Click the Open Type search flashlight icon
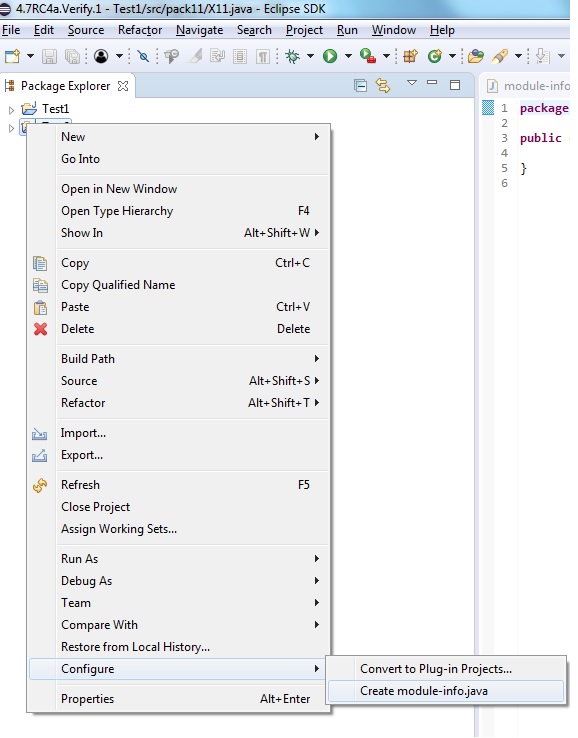The width and height of the screenshot is (578, 738). point(172,56)
